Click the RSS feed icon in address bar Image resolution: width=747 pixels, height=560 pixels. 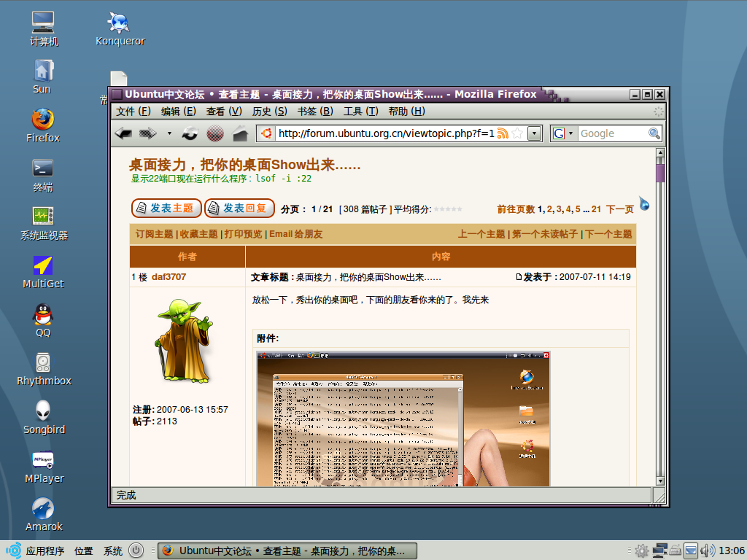pos(503,133)
